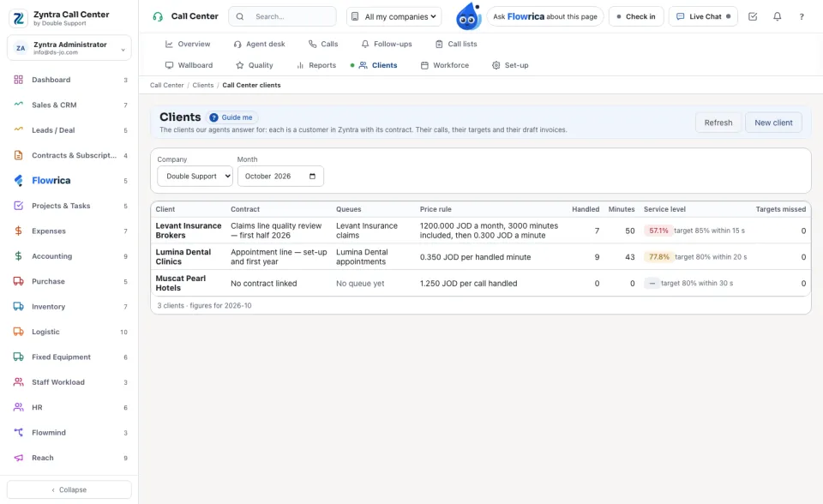Image resolution: width=823 pixels, height=504 pixels.
Task: Click the Flowrica water-drop mascot icon
Action: coord(468,16)
